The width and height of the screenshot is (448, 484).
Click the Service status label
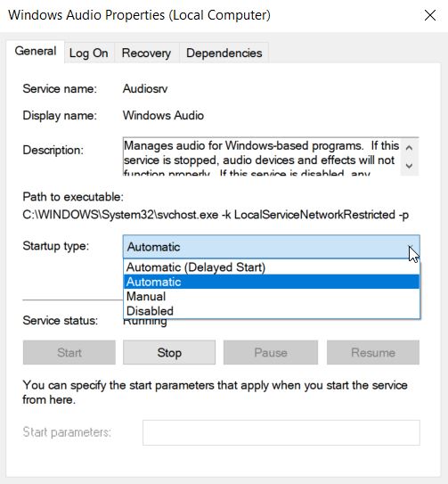(x=61, y=320)
